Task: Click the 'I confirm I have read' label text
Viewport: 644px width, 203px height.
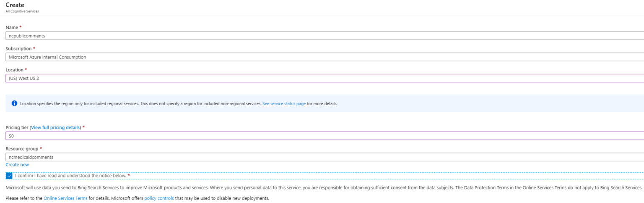Action: (x=70, y=176)
